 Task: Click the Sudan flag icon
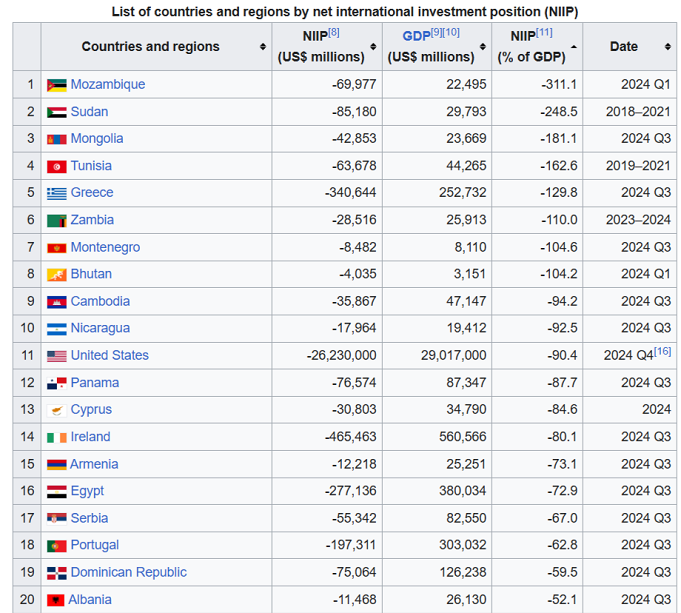click(56, 113)
